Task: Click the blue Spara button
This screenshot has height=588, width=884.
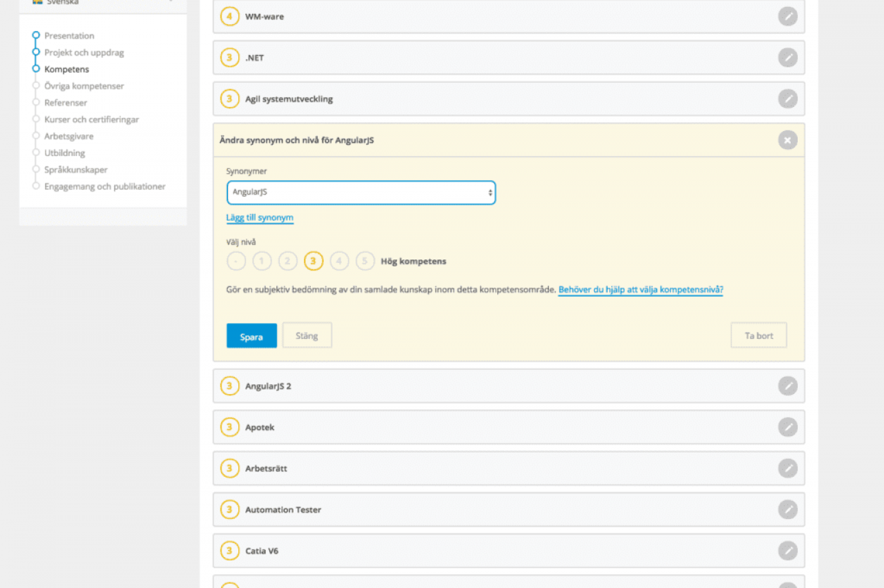Action: pos(251,336)
